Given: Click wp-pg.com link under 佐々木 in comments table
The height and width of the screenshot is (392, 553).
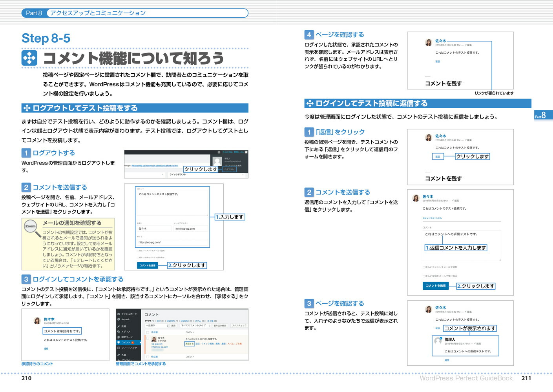Looking at the screenshot, I should pos(157,344).
